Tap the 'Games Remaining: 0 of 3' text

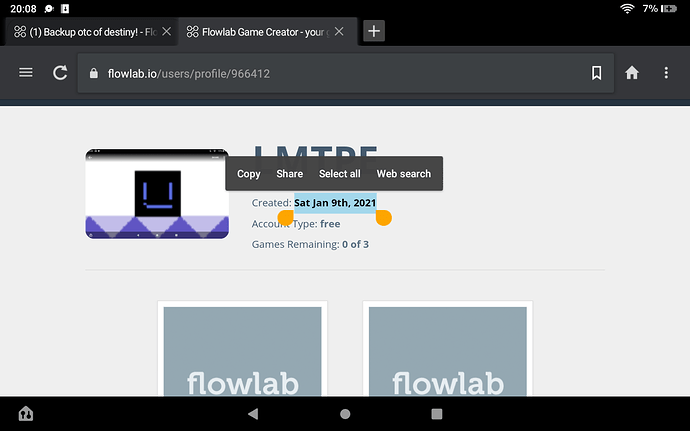(x=310, y=244)
